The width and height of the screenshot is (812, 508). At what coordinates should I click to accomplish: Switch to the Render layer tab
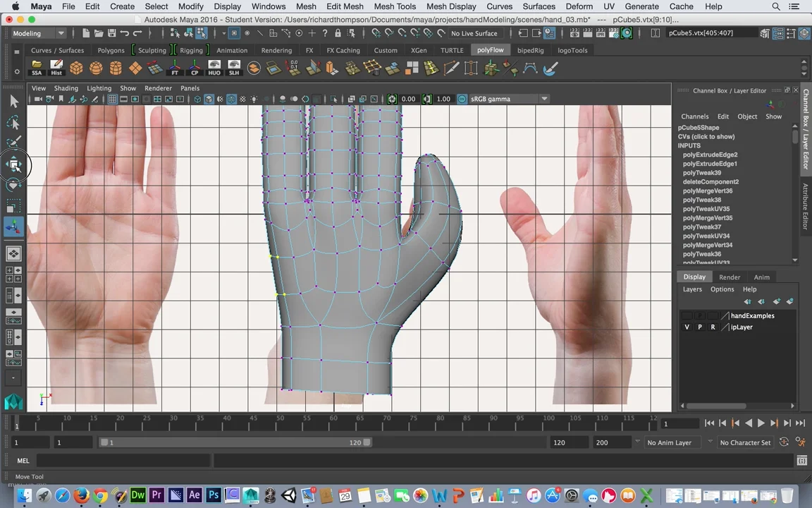click(729, 277)
